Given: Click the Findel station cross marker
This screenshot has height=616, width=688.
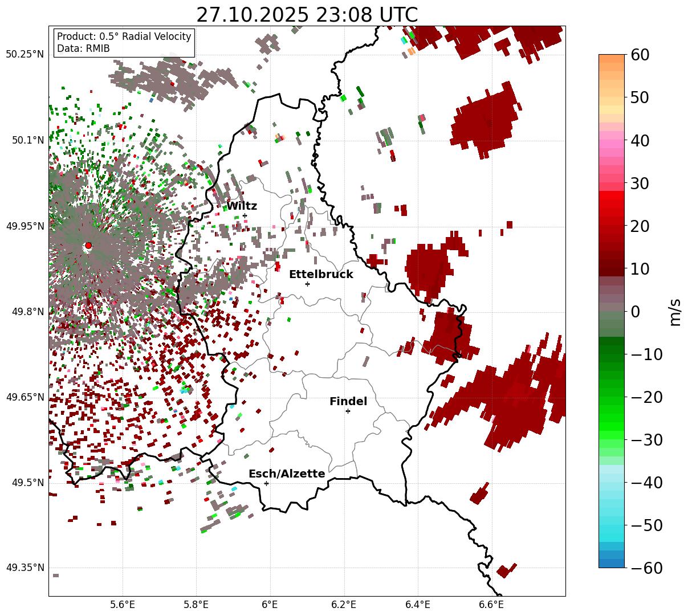Looking at the screenshot, I should click(x=348, y=411).
